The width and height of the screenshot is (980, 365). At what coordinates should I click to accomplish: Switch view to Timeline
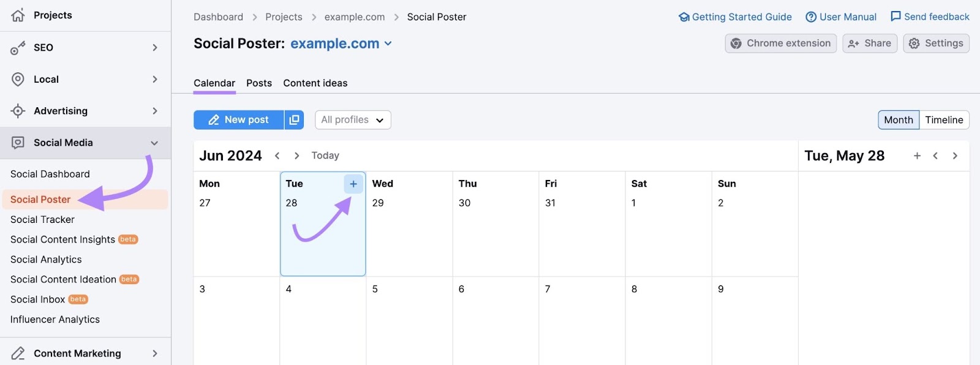pyautogui.click(x=944, y=119)
